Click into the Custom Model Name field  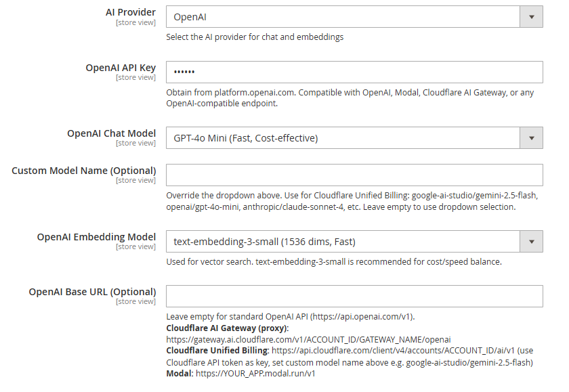[x=354, y=175]
